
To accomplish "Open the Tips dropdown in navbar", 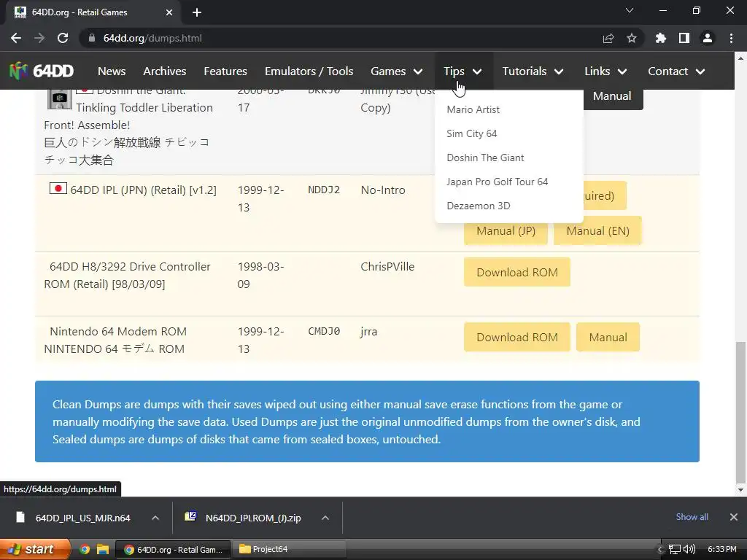I will click(x=462, y=71).
